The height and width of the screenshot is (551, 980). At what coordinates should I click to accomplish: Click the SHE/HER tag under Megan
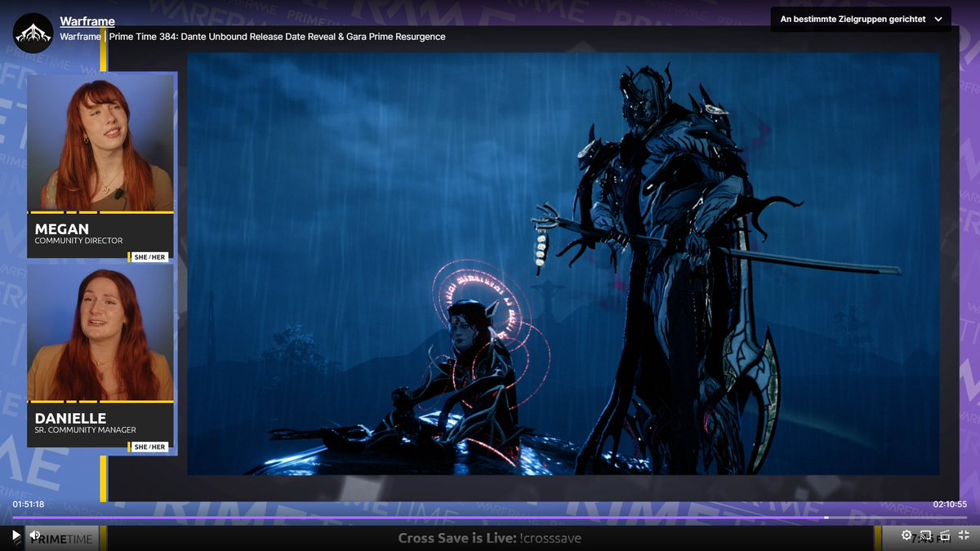(x=150, y=257)
